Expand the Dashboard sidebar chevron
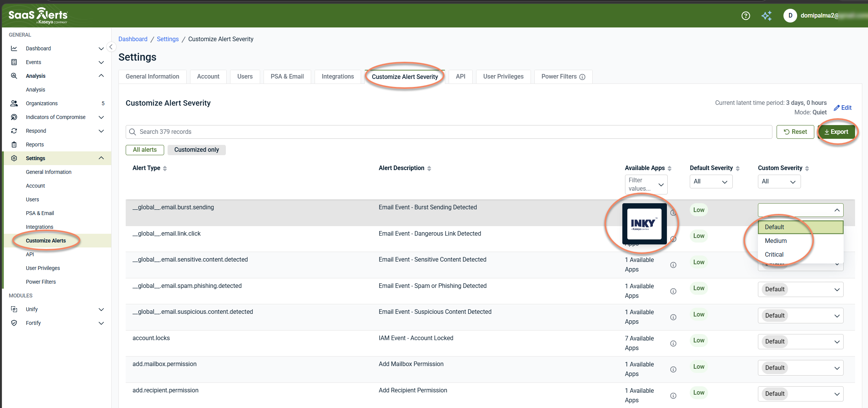The image size is (868, 408). (101, 48)
